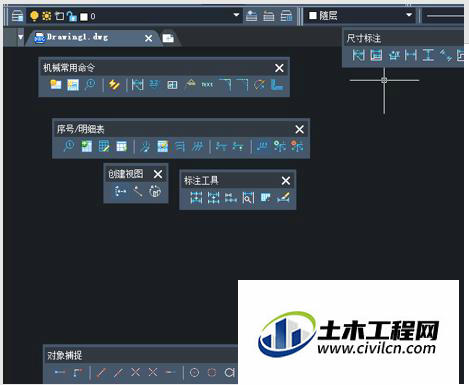
Task: Open the linetype control line box
Action: pos(443,16)
